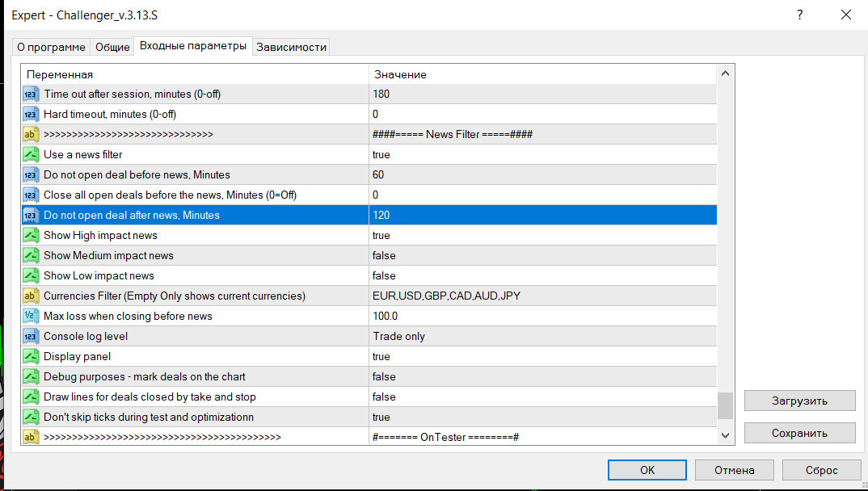Select the Входные параметры tab

192,46
